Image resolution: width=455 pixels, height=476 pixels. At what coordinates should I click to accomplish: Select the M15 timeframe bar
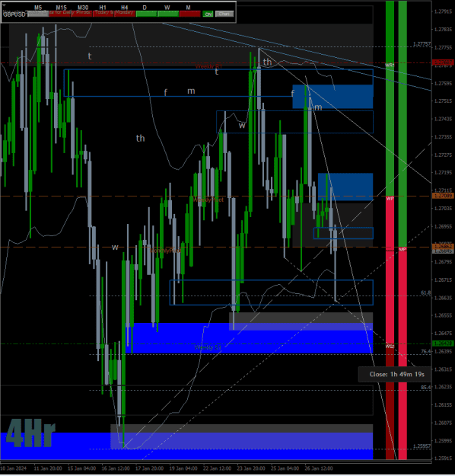[60, 14]
